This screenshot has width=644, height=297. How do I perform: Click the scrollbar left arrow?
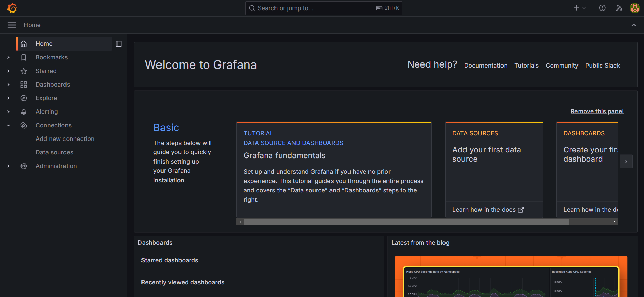(240, 222)
